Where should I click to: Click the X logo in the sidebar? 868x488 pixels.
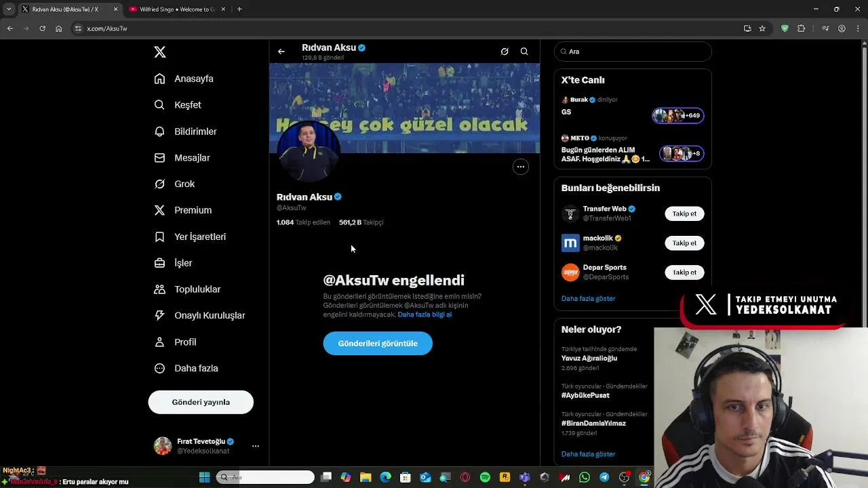pos(160,52)
